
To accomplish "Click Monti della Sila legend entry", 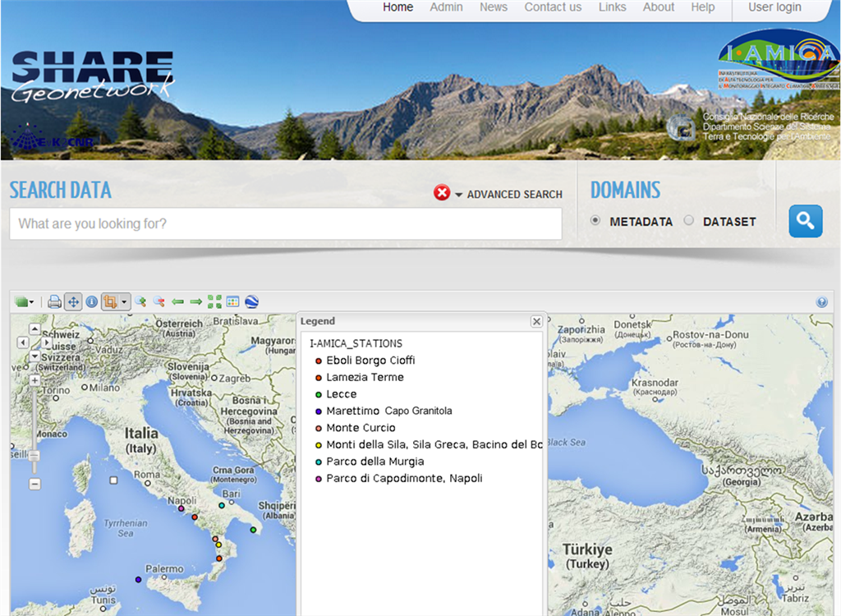I will click(428, 445).
